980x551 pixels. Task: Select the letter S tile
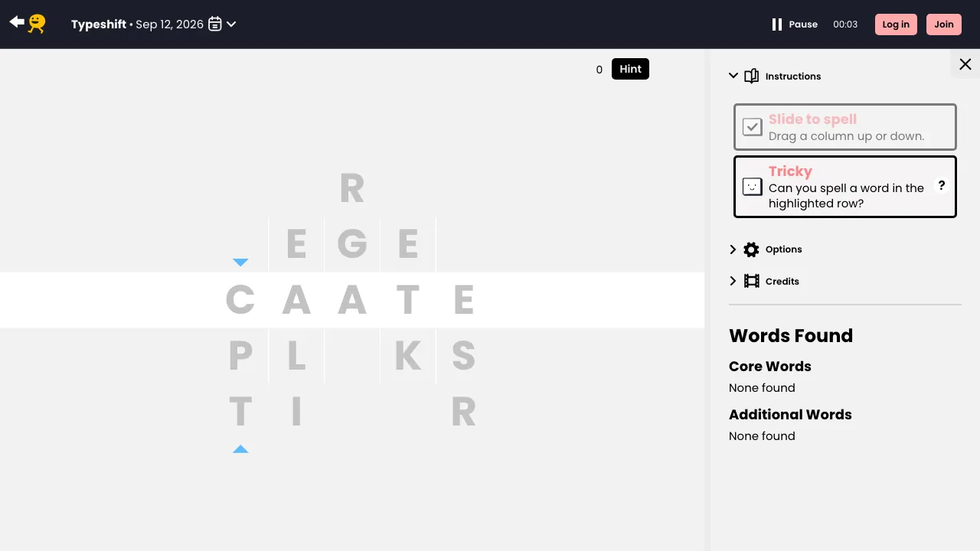coord(464,356)
